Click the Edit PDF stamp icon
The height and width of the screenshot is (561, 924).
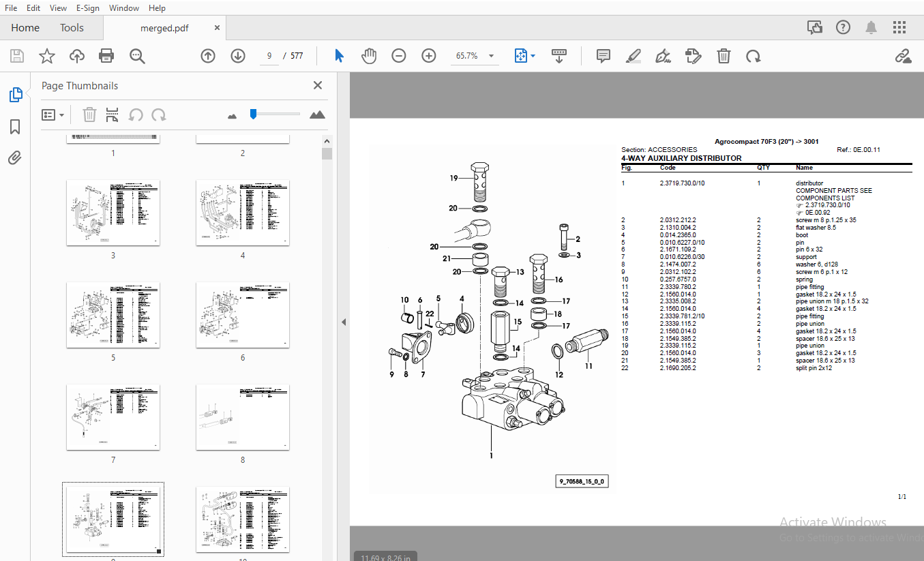tap(693, 56)
